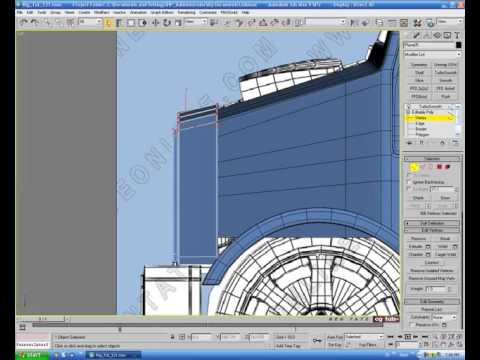Choose Vertex sub-object selection icon
The width and height of the screenshot is (480, 360).
[x=414, y=167]
